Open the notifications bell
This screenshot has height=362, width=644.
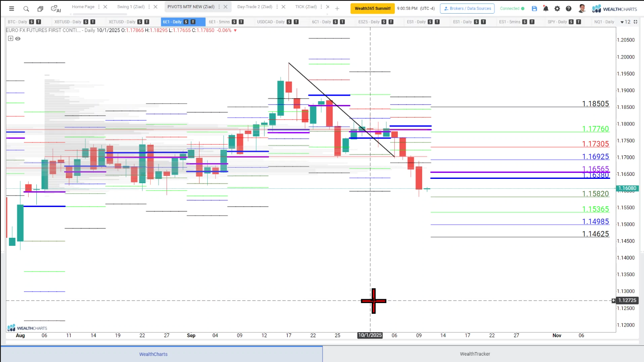[546, 9]
